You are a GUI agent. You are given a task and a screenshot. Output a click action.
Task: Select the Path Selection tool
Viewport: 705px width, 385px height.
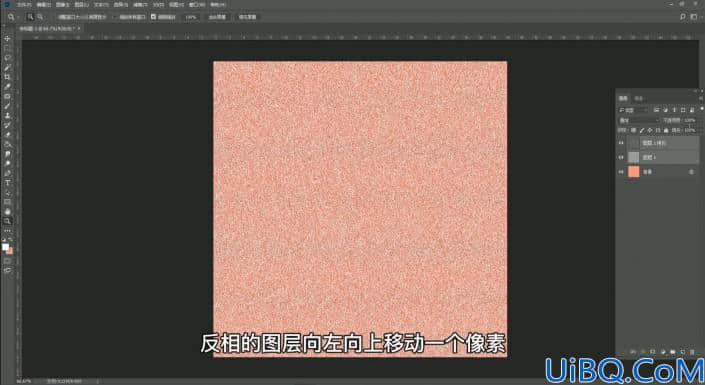point(7,192)
